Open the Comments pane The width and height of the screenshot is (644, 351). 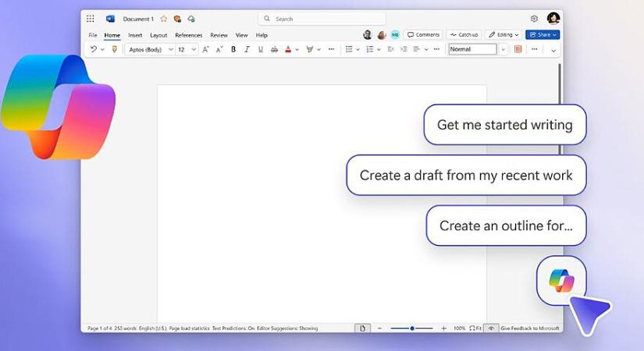423,35
